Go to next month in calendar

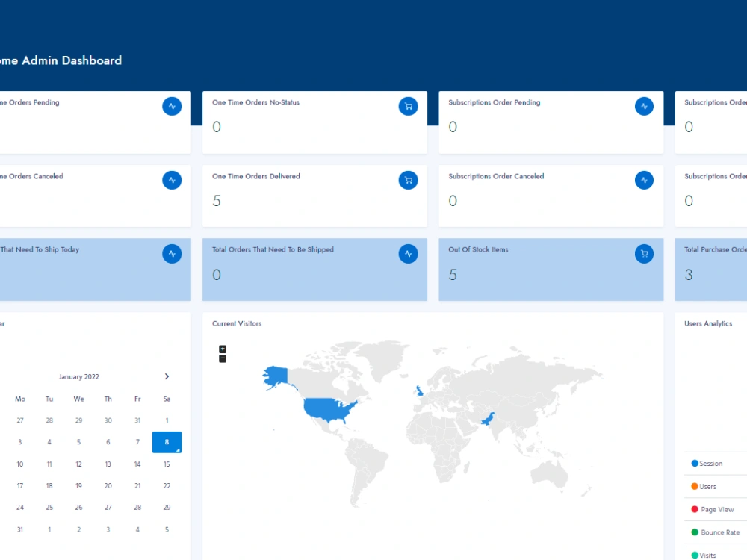[x=167, y=376]
